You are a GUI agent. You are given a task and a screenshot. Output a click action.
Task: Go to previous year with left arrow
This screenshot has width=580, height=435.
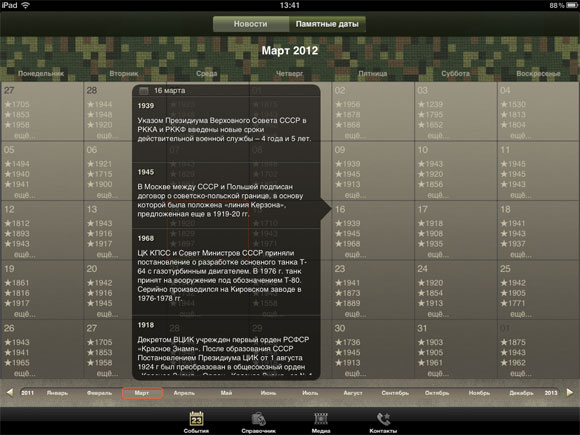(x=10, y=392)
